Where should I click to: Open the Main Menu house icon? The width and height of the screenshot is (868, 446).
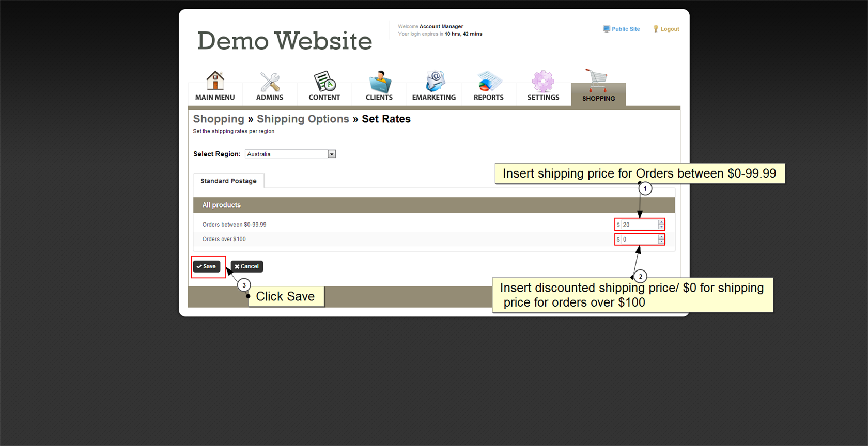pos(215,81)
